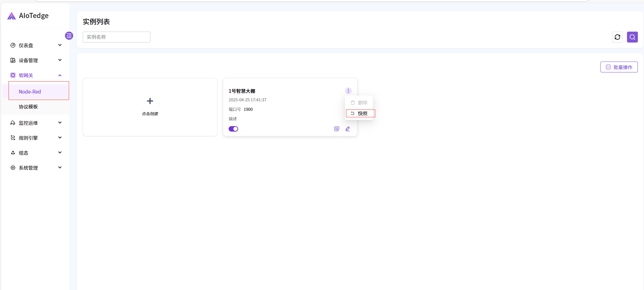Expand the 仪表盘 menu
The height and width of the screenshot is (290, 644).
pos(36,45)
